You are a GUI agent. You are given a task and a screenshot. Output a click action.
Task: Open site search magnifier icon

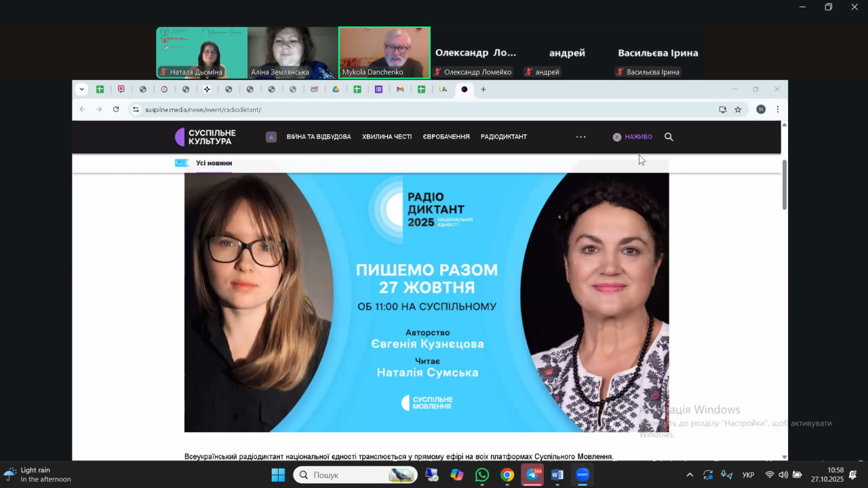coord(669,137)
